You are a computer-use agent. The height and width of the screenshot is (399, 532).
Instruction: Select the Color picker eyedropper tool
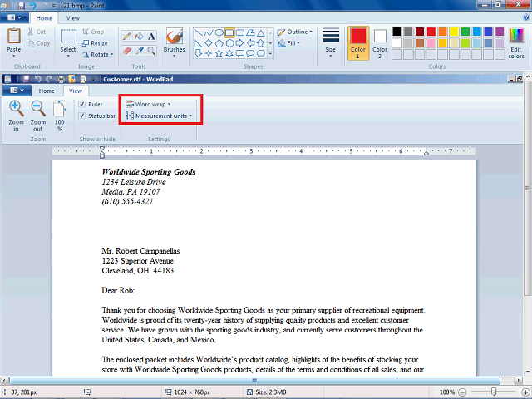(139, 51)
